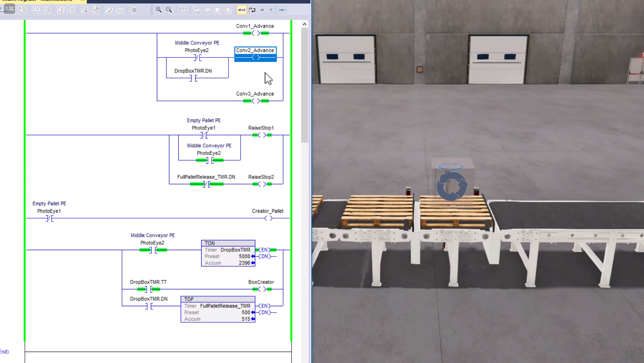Toggle the Conv2_Advance output coil

[x=255, y=57]
